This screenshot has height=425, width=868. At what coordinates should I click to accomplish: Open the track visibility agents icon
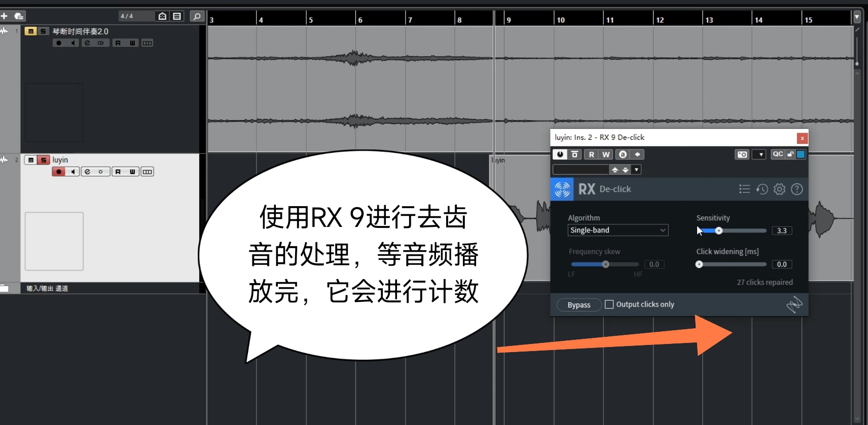[162, 16]
